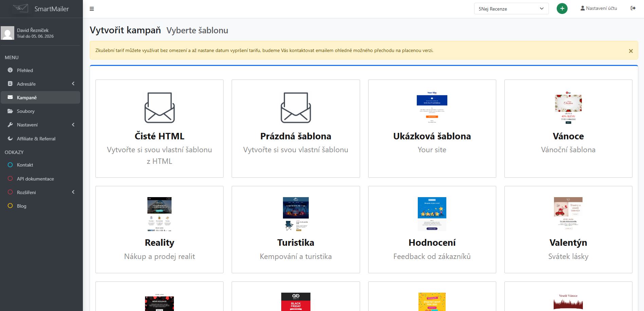Click the logout arrow icon
This screenshot has height=311, width=644.
click(x=633, y=8)
